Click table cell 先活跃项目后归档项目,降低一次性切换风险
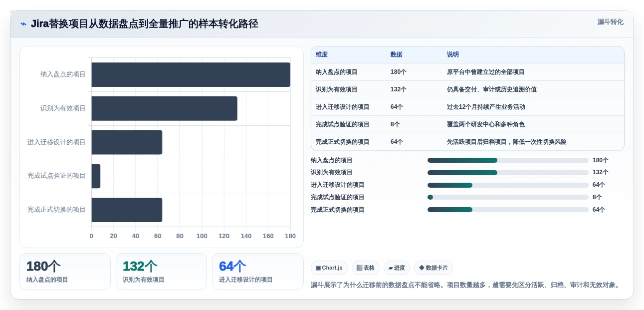 click(507, 142)
